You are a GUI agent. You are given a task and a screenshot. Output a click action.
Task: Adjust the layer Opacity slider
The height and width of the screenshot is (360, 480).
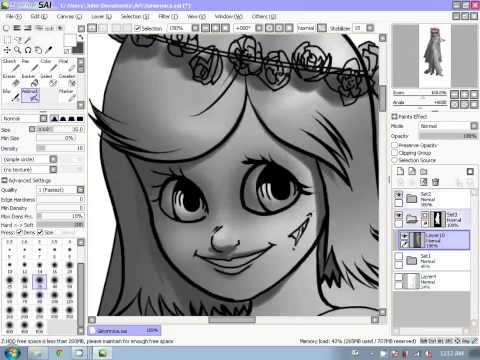[x=449, y=136]
